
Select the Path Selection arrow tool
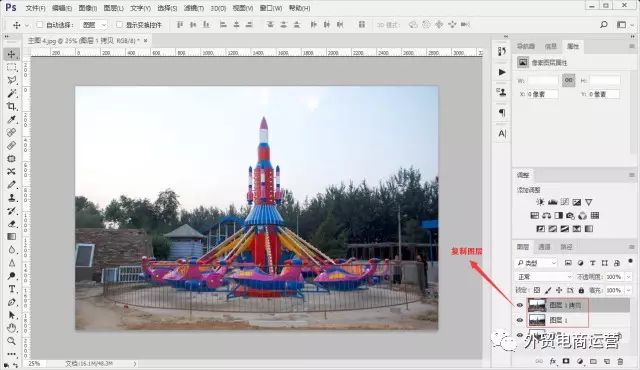[11, 315]
